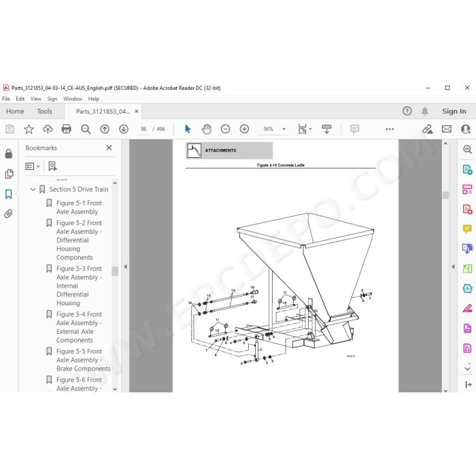Zoom in with plus icon
The width and height of the screenshot is (476, 476).
pos(244,129)
